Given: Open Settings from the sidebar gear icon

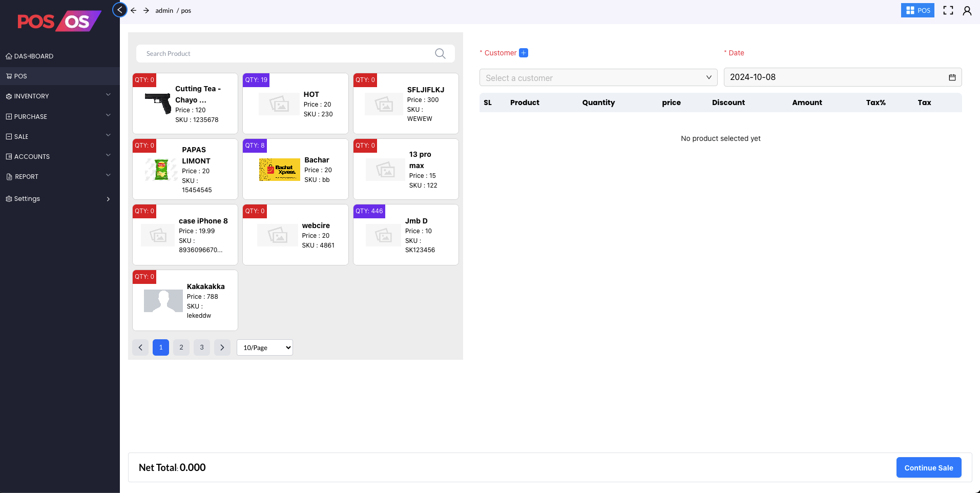Looking at the screenshot, I should [x=9, y=199].
